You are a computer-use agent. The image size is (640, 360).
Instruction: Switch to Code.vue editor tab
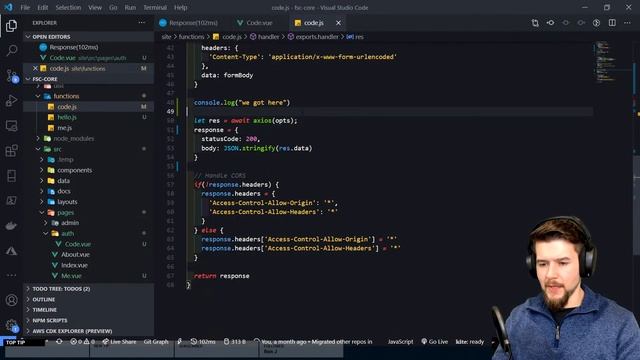(255, 23)
